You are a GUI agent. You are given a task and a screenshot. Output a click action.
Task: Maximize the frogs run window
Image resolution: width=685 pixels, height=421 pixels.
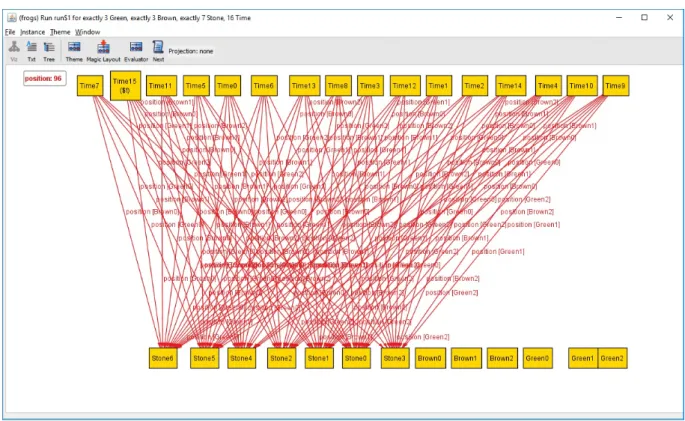click(x=644, y=17)
